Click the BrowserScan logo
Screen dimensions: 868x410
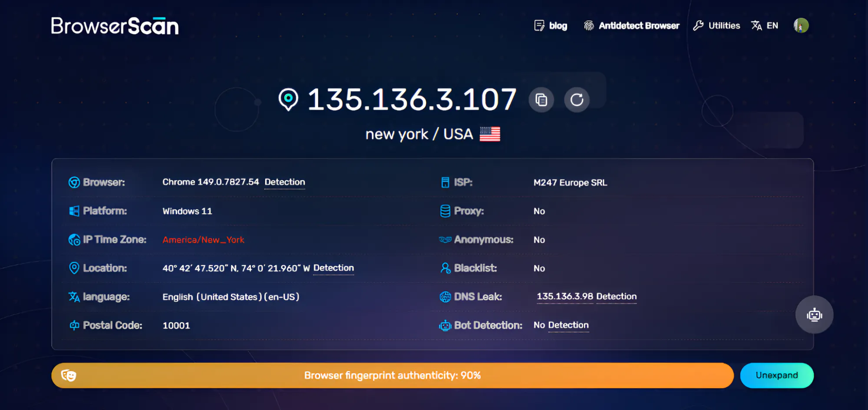115,26
